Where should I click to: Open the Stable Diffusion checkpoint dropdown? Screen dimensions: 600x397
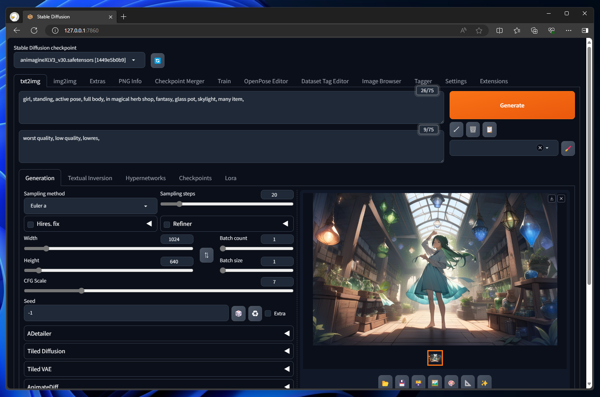[x=79, y=60]
